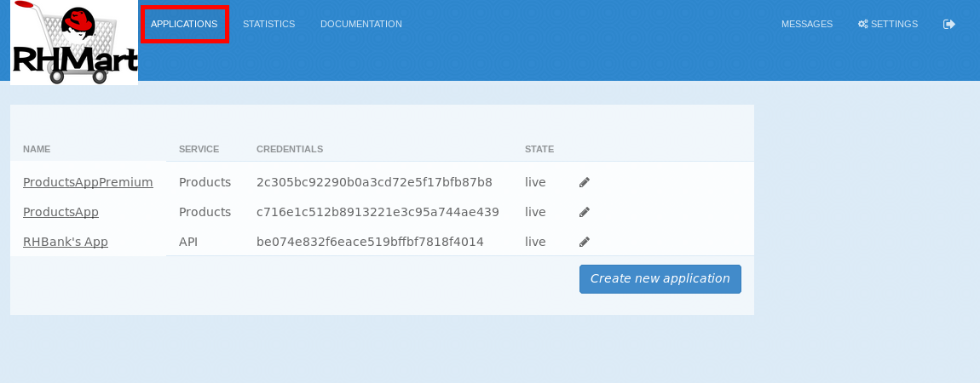Click the pencil icon for ProductsApp
Image resolution: width=980 pixels, height=383 pixels.
[x=584, y=212]
